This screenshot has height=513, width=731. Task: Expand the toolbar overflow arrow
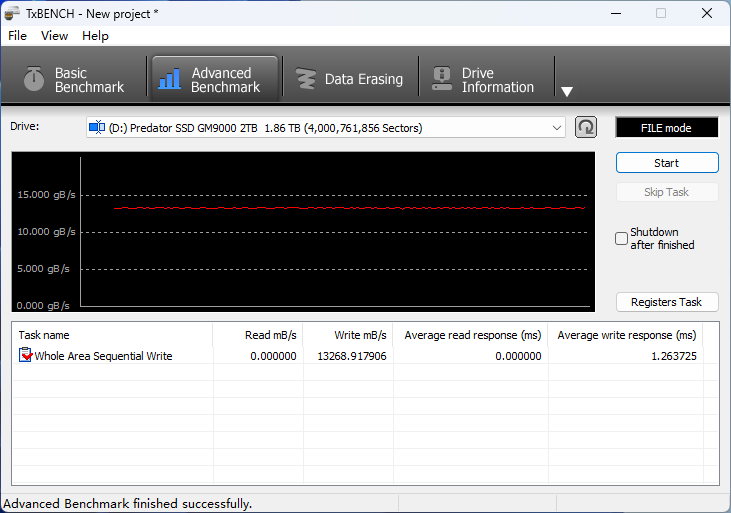tap(567, 92)
